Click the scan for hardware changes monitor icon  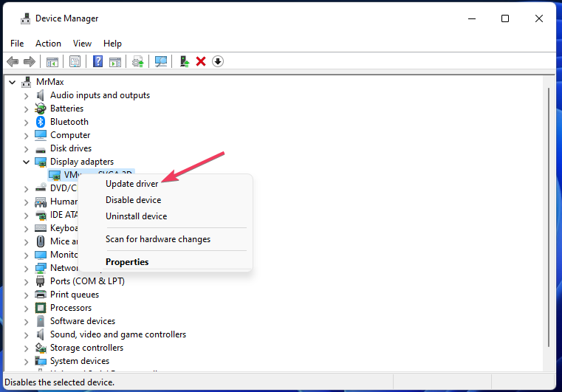click(x=161, y=61)
